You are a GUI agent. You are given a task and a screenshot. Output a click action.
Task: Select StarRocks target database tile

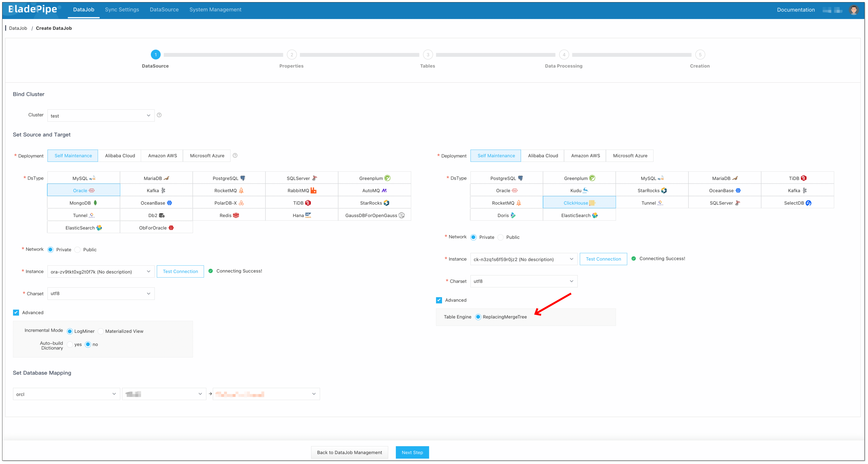pyautogui.click(x=652, y=190)
